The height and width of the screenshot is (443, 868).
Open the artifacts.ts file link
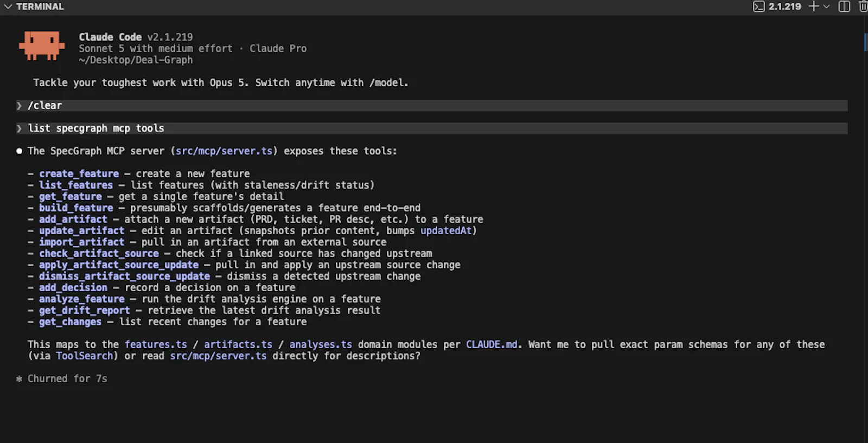click(238, 344)
